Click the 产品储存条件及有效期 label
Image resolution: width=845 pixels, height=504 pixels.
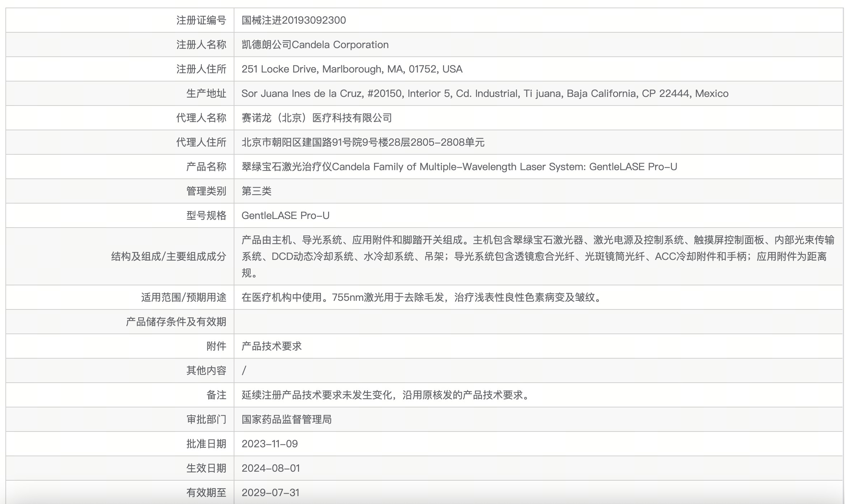176,322
